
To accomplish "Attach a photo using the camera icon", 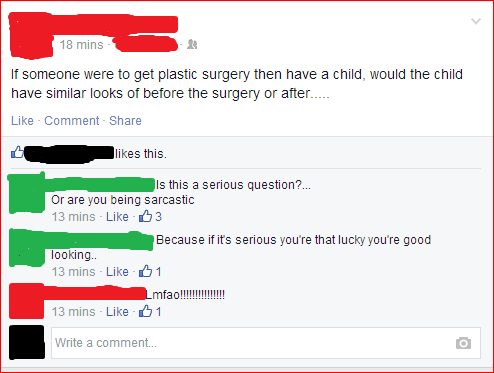I will coord(463,343).
